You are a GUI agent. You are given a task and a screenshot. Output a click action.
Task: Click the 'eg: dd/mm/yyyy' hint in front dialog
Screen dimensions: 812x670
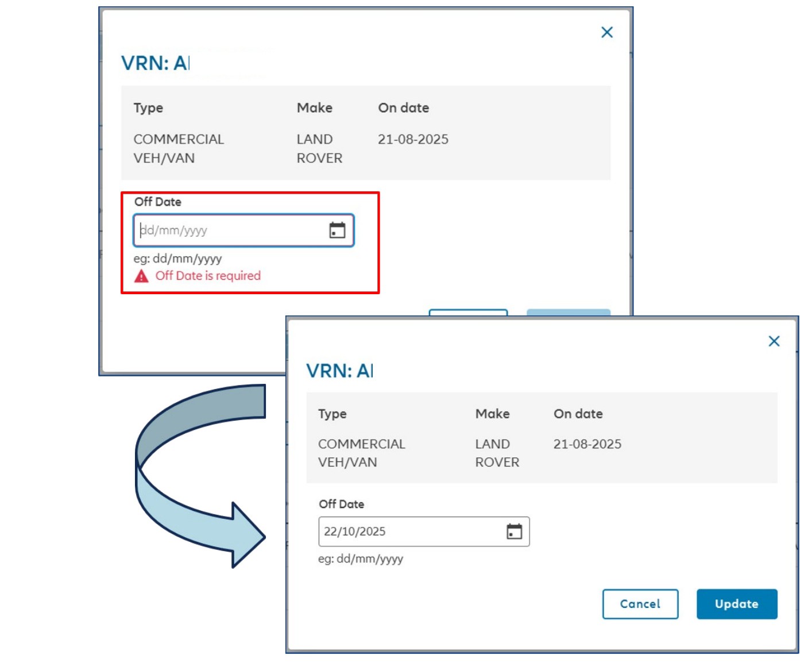coord(361,559)
